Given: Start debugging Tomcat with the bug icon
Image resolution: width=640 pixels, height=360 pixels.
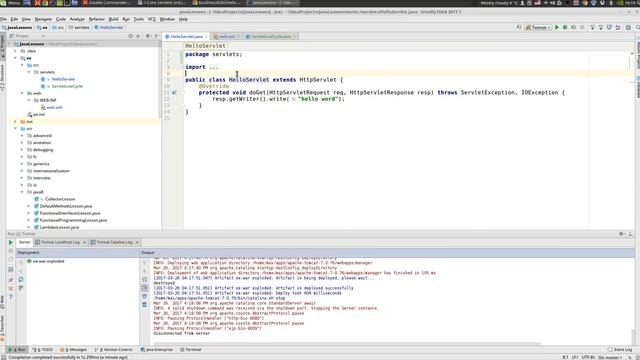Looking at the screenshot, I should click(565, 27).
